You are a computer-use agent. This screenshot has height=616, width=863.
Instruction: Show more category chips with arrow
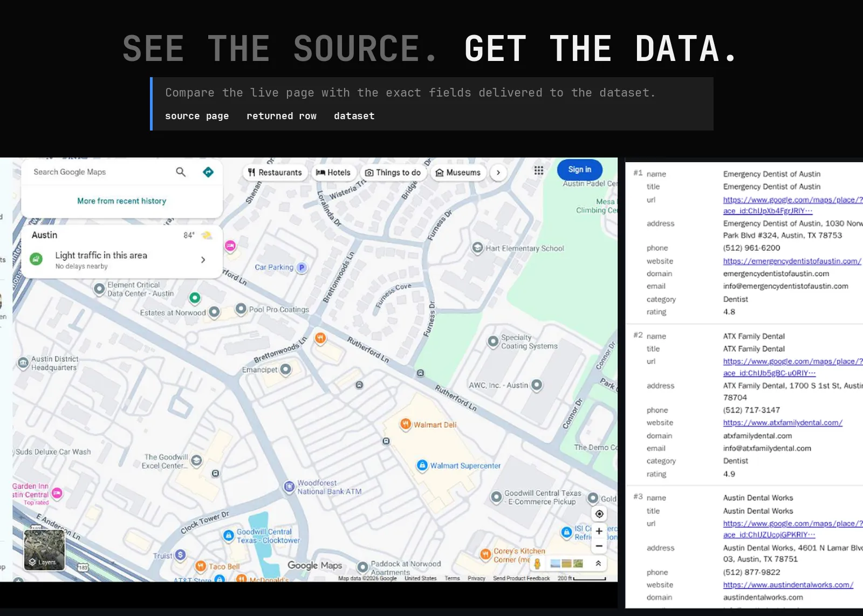498,173
